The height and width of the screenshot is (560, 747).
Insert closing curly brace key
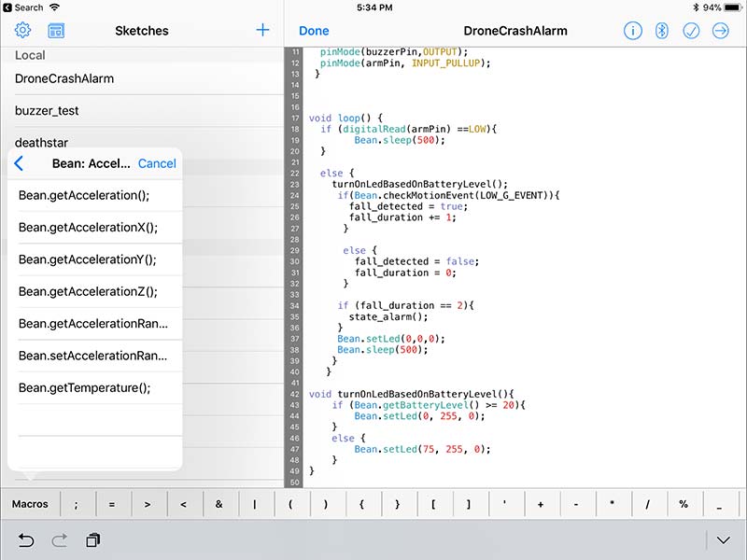[398, 504]
